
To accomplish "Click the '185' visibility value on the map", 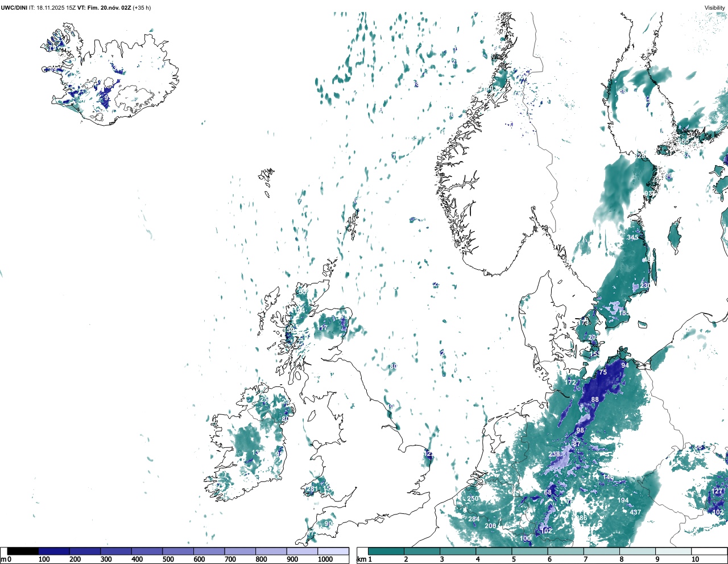I will point(624,313).
